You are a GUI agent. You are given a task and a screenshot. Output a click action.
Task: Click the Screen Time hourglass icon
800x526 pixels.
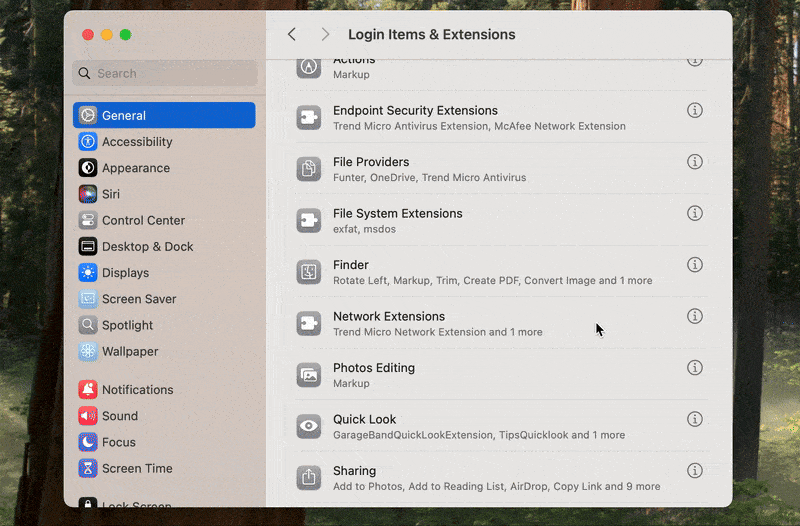88,468
